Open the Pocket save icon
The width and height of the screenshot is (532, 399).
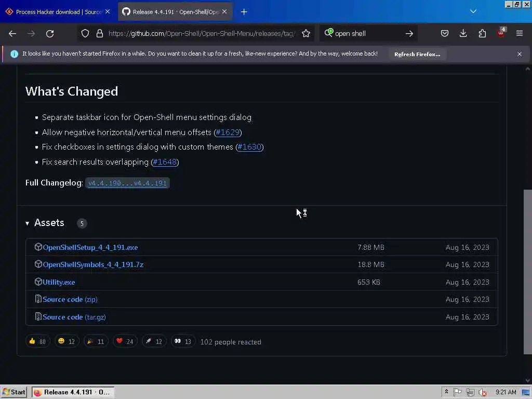point(445,33)
